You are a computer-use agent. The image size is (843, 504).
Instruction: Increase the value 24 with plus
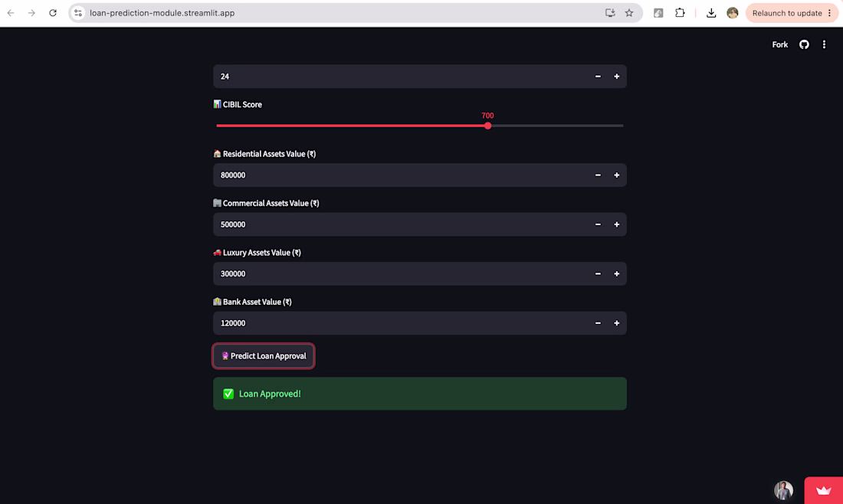point(617,77)
